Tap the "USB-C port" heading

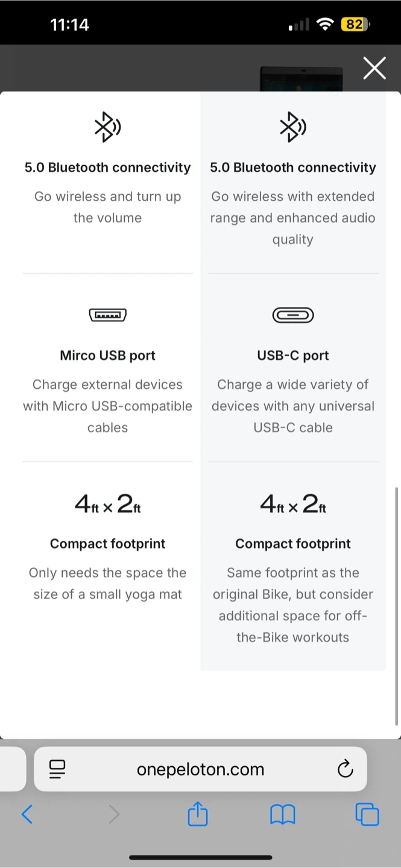(293, 356)
